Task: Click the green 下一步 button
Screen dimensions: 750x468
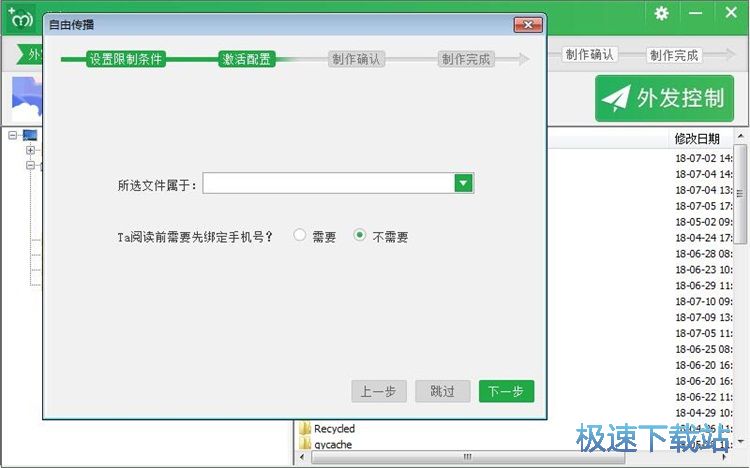Action: (506, 391)
